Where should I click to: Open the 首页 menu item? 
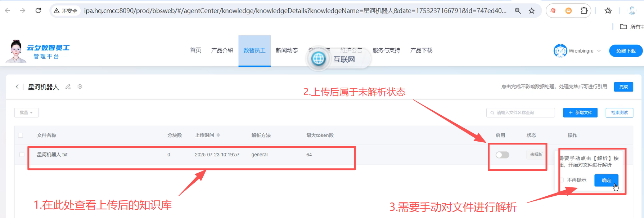coord(195,50)
